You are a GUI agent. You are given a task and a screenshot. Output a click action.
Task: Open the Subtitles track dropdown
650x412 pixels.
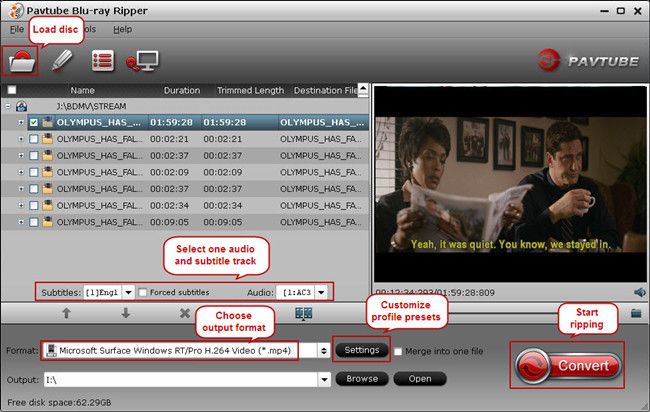[x=127, y=292]
